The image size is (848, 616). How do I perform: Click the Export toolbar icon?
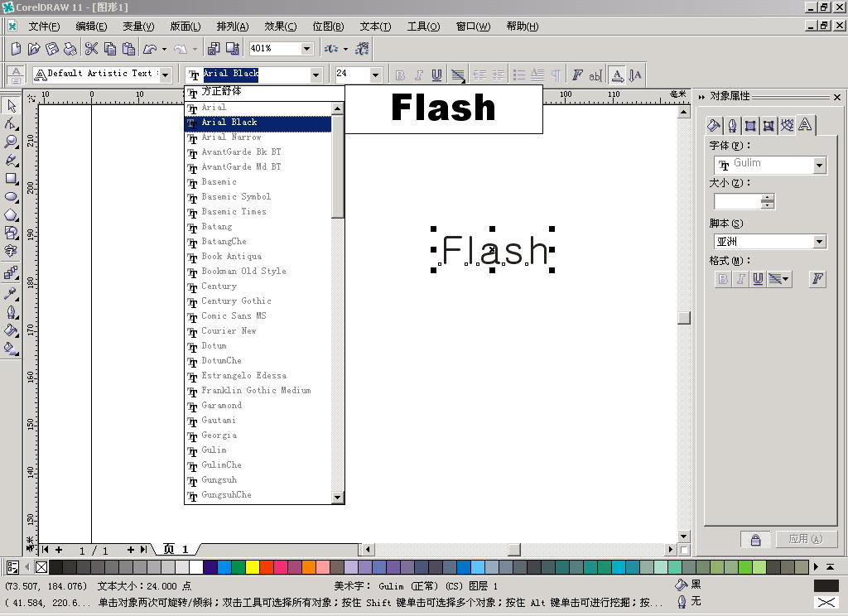tap(233, 49)
